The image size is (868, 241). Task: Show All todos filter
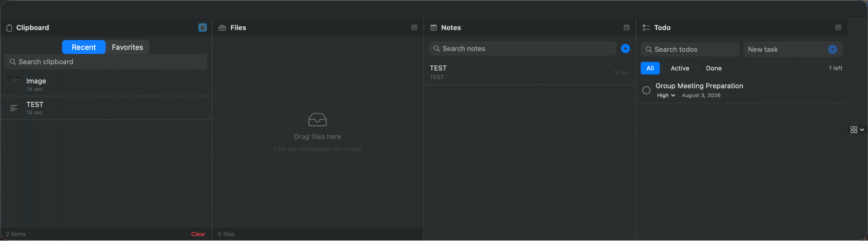pos(650,68)
